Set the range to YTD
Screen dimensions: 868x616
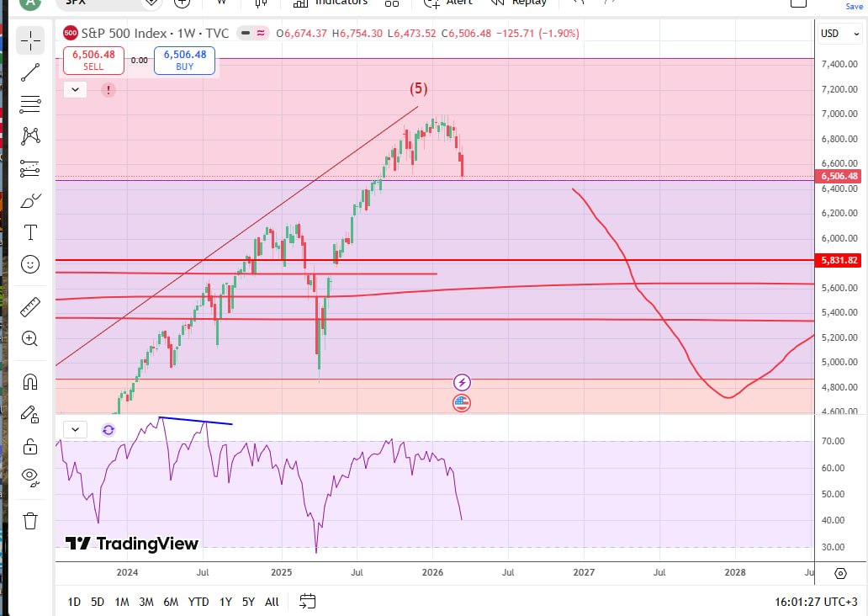(198, 602)
